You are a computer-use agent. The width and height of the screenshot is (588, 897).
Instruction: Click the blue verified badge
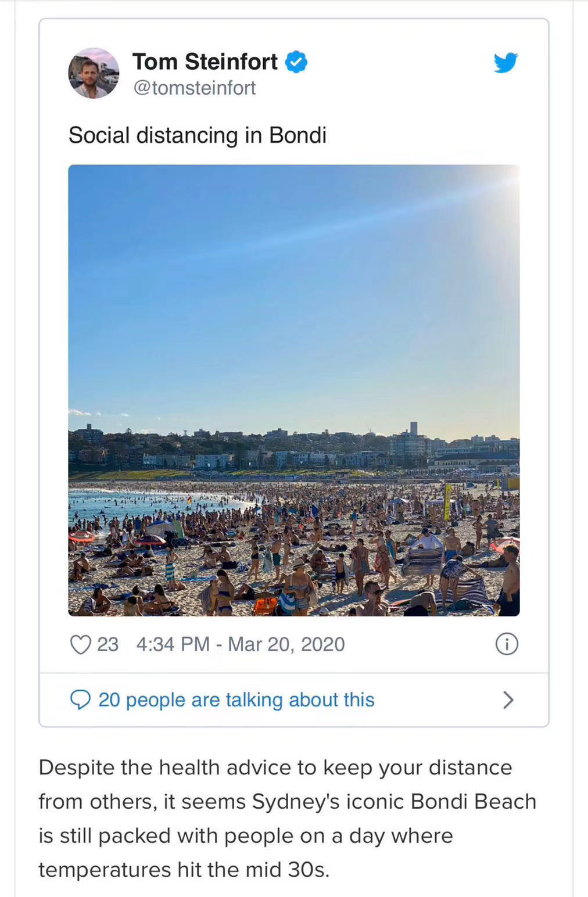click(x=296, y=62)
